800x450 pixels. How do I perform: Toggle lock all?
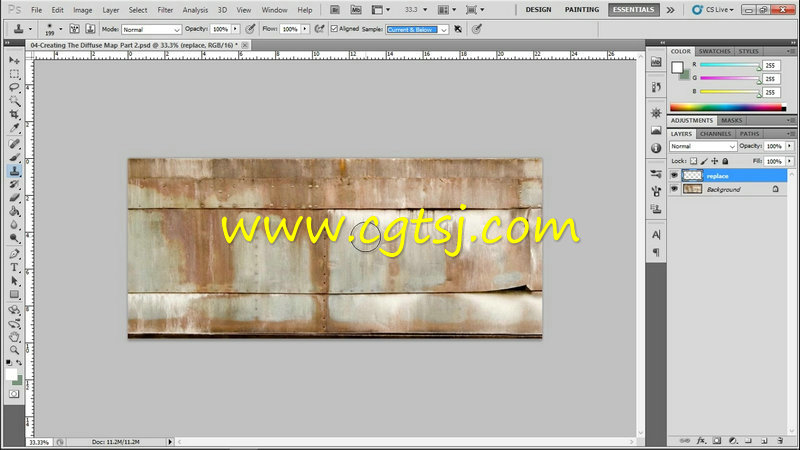click(x=725, y=161)
